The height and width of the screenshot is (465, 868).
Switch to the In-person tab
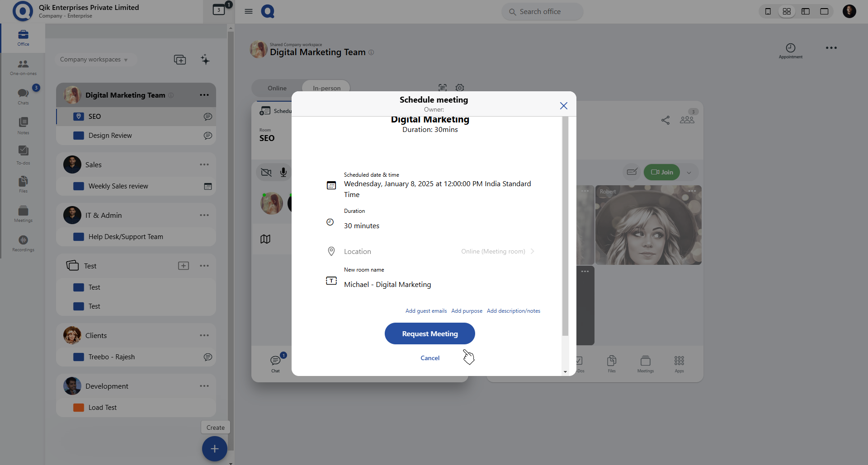tap(326, 88)
